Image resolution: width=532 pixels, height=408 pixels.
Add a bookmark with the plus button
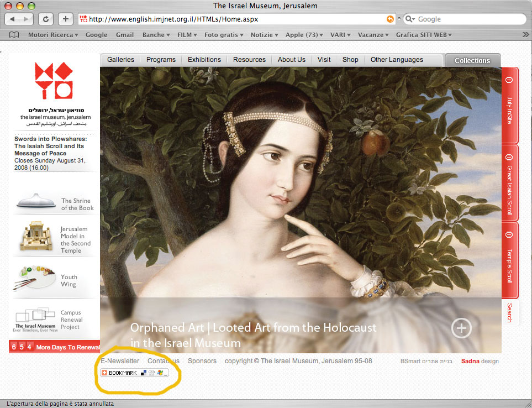[x=66, y=19]
